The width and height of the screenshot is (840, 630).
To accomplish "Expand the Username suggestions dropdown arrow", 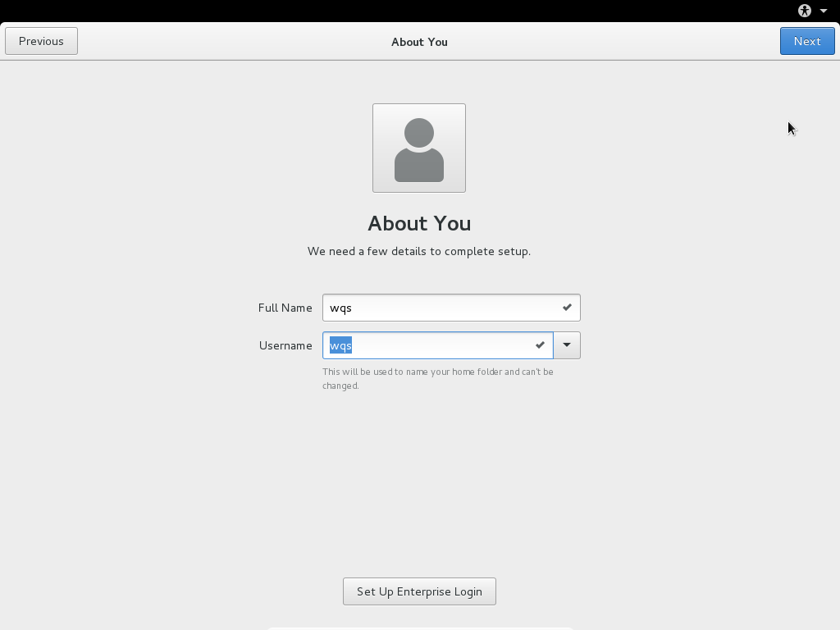I will click(x=567, y=345).
